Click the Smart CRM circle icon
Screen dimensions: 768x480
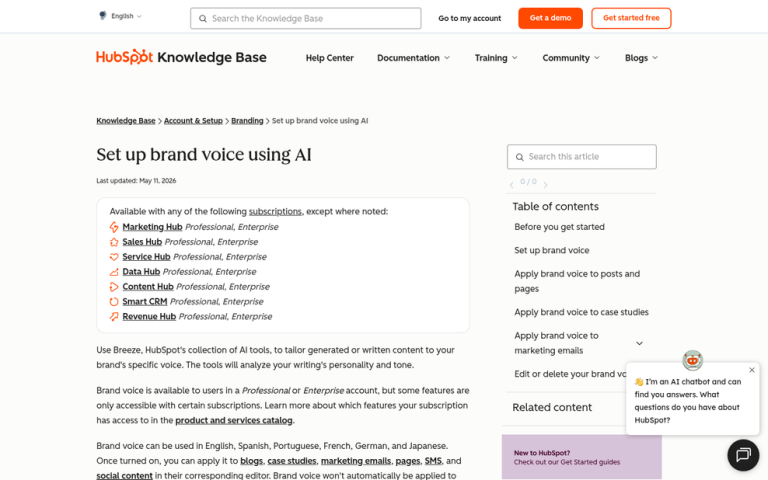pyautogui.click(x=114, y=302)
